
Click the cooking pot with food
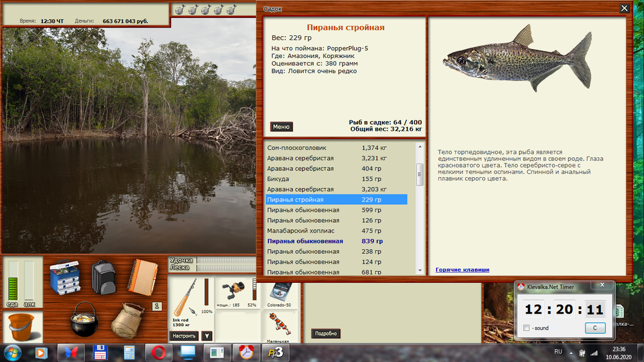click(84, 319)
